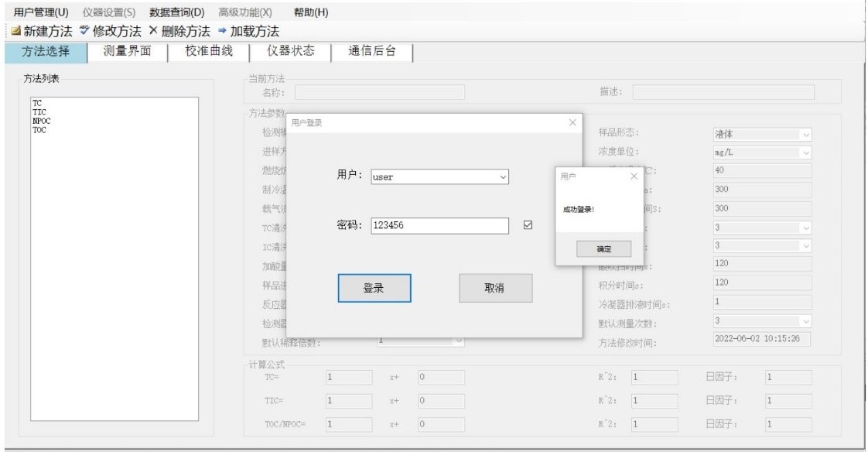Close the 成功登录 message box with X

(634, 176)
